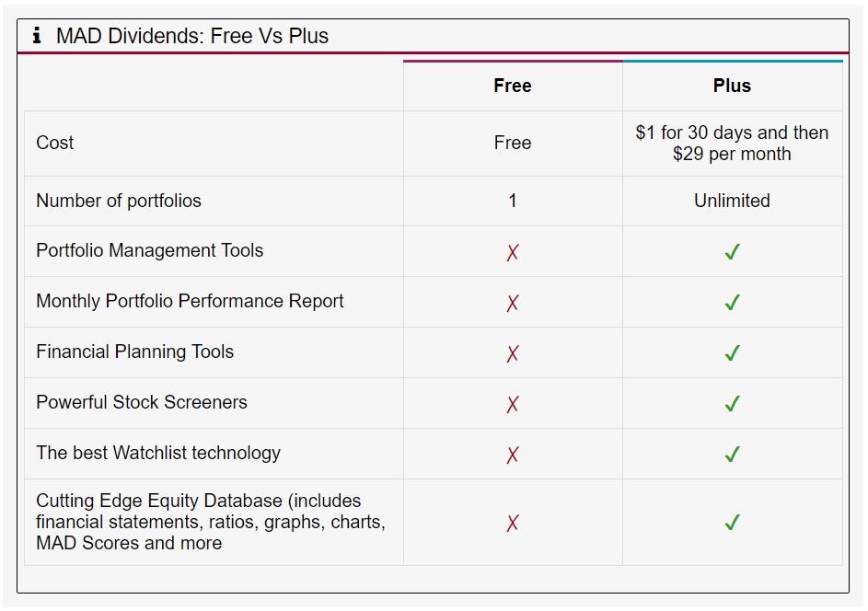This screenshot has width=868, height=611.
Task: Click the info icon beside MAD Dividends title
Action: tap(37, 36)
